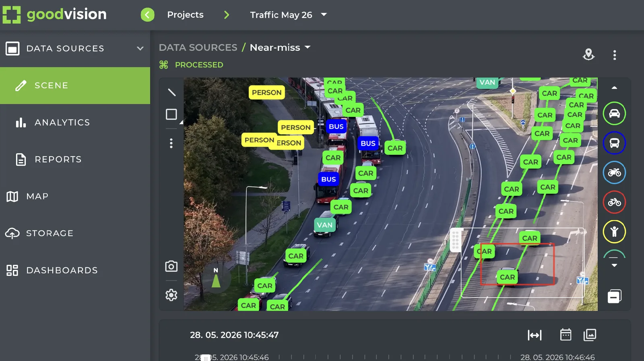Image resolution: width=644 pixels, height=361 pixels.
Task: Click the goodvision logo
Action: pyautogui.click(x=55, y=15)
